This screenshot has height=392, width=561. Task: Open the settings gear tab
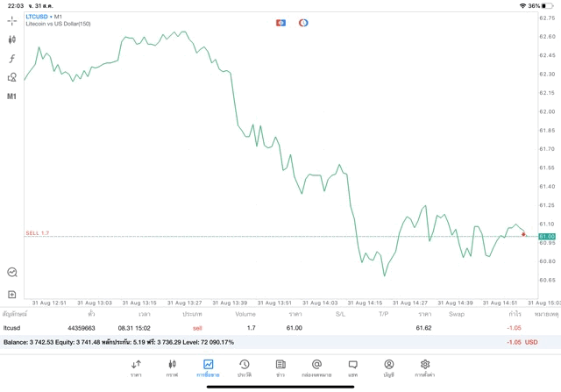pyautogui.click(x=425, y=367)
